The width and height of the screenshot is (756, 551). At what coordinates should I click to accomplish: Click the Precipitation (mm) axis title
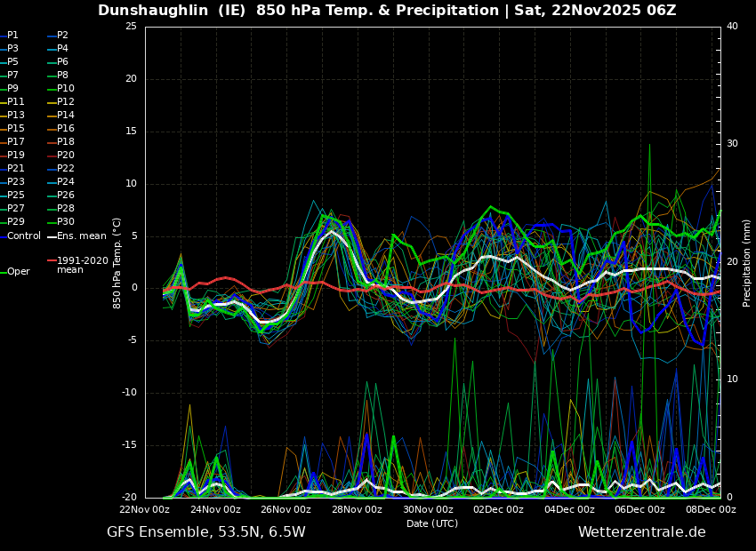(746, 263)
